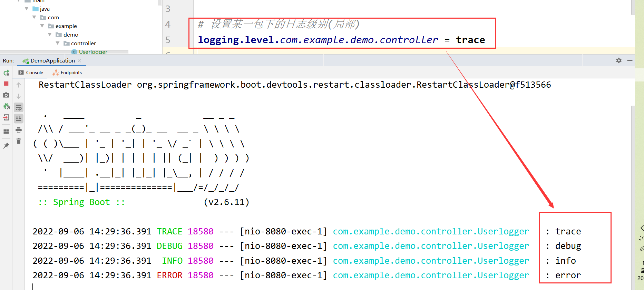Toggle scroll to end of console
644x290 pixels.
(19, 118)
